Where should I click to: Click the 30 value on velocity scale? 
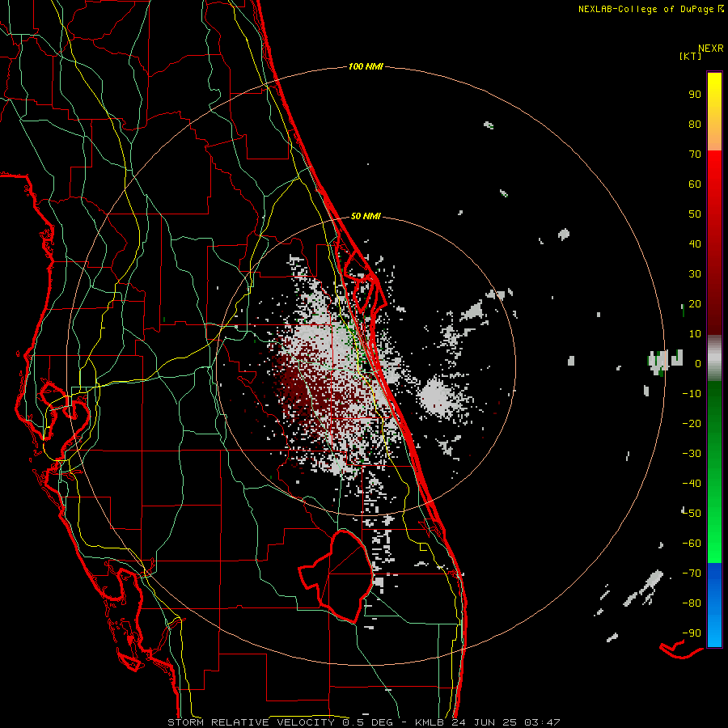point(695,274)
